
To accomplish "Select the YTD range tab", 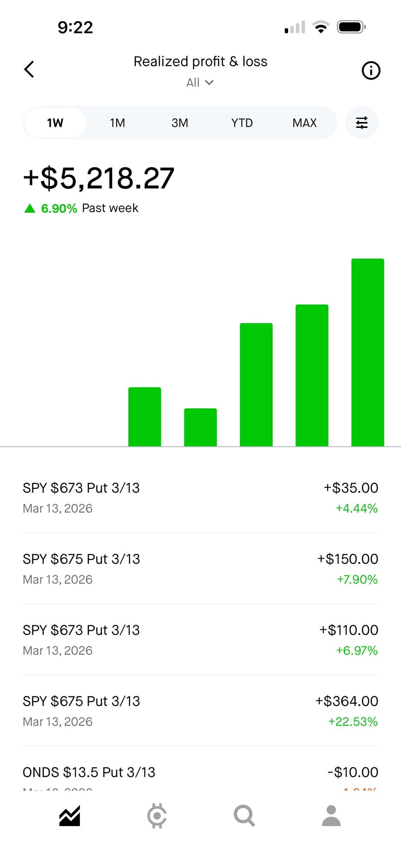I will tap(242, 123).
